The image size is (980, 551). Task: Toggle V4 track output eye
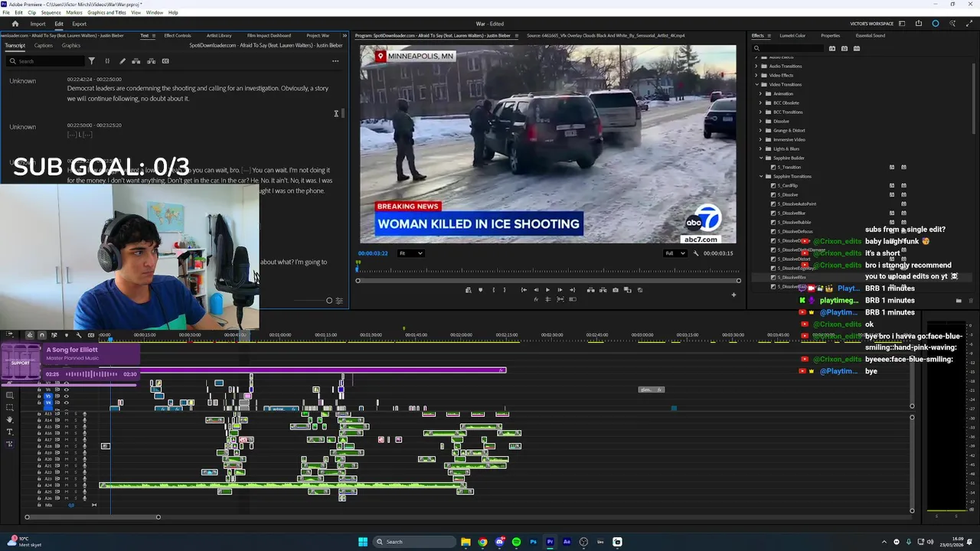pos(67,403)
